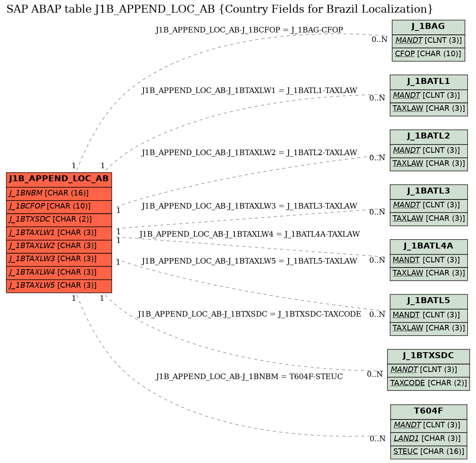Click the J_1BTAXLW1 = J_1BATL1-TAXLAW relation label
The image size is (476, 463).
click(249, 91)
